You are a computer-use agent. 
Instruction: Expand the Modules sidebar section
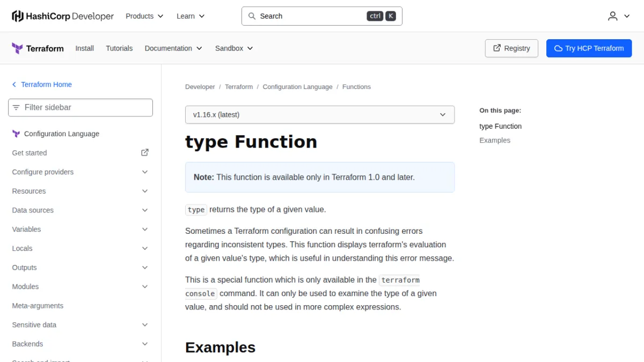click(x=80, y=287)
